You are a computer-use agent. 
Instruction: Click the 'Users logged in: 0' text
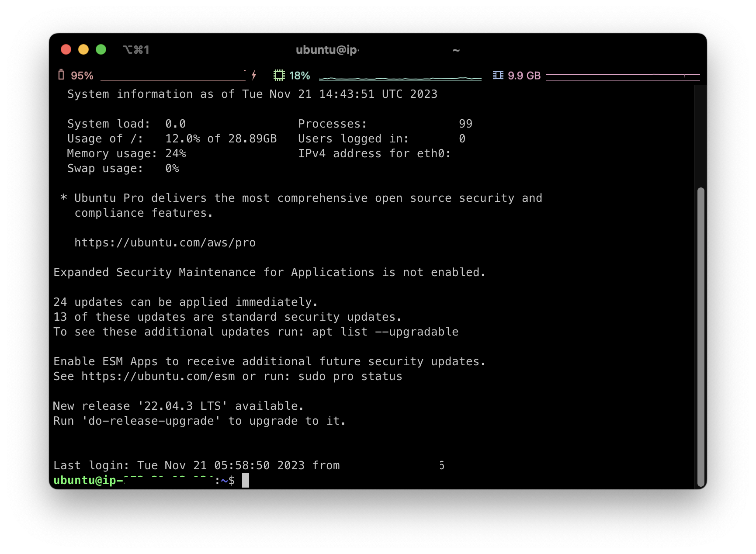[381, 138]
